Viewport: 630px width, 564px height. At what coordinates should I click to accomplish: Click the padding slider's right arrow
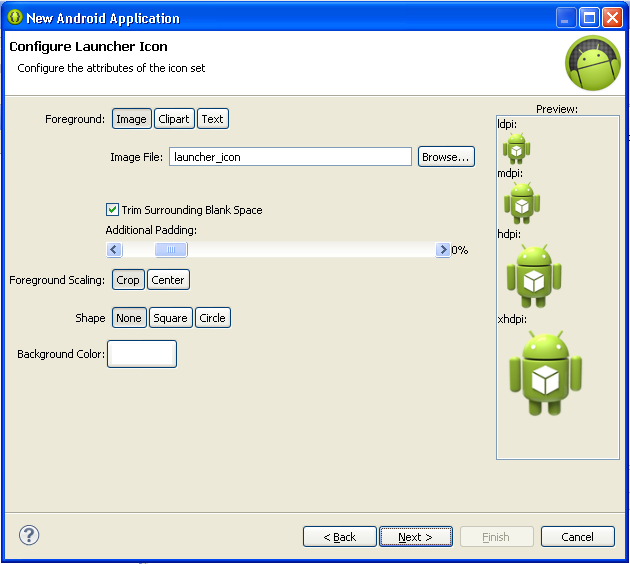point(443,250)
